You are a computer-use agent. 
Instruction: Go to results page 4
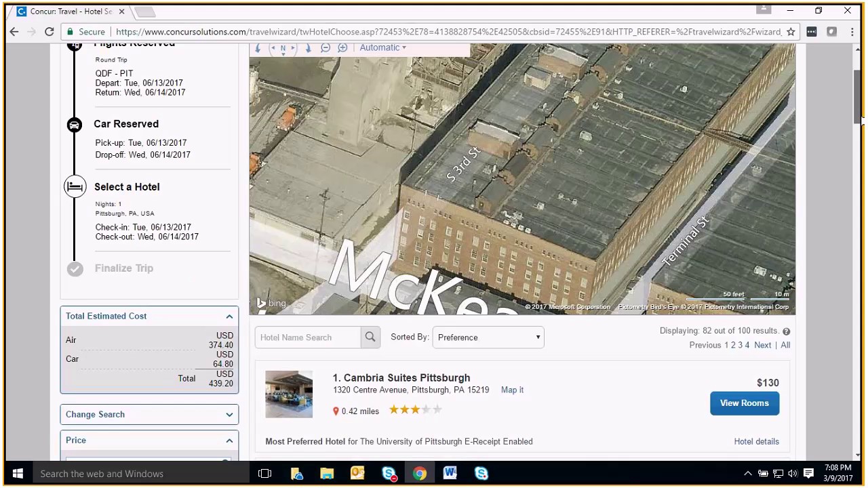click(747, 345)
